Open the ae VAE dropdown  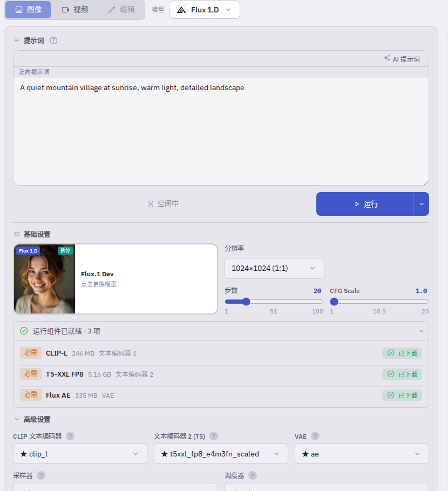[x=362, y=454]
